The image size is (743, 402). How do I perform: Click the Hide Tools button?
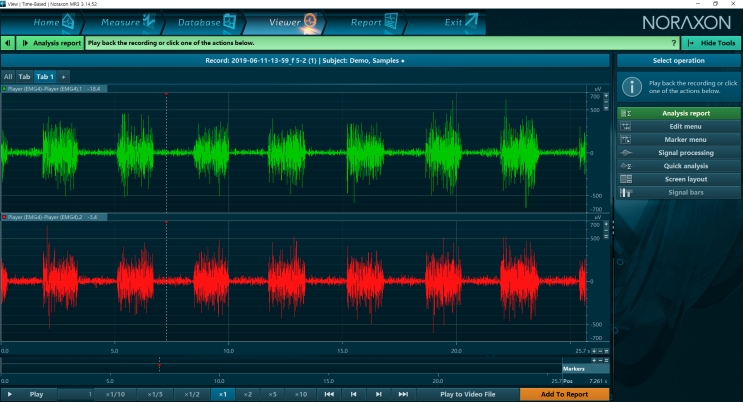point(711,43)
